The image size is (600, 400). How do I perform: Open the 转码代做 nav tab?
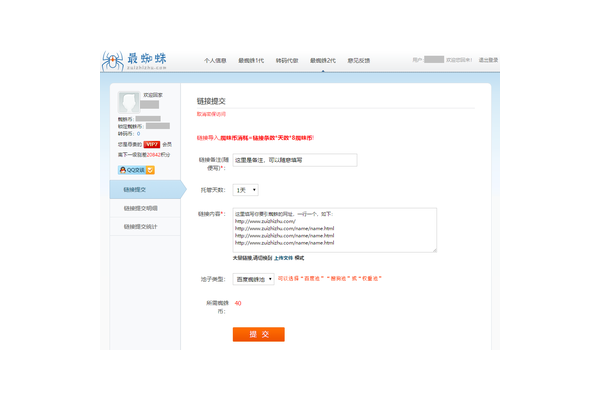287,61
